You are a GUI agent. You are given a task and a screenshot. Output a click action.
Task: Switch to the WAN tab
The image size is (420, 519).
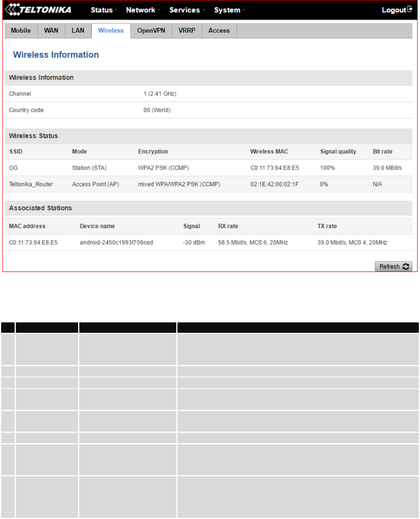pos(51,30)
